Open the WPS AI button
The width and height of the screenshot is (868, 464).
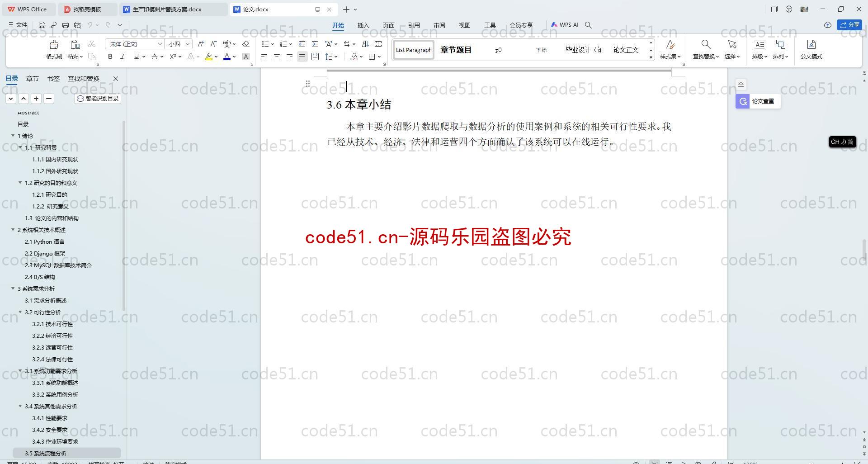coord(564,25)
